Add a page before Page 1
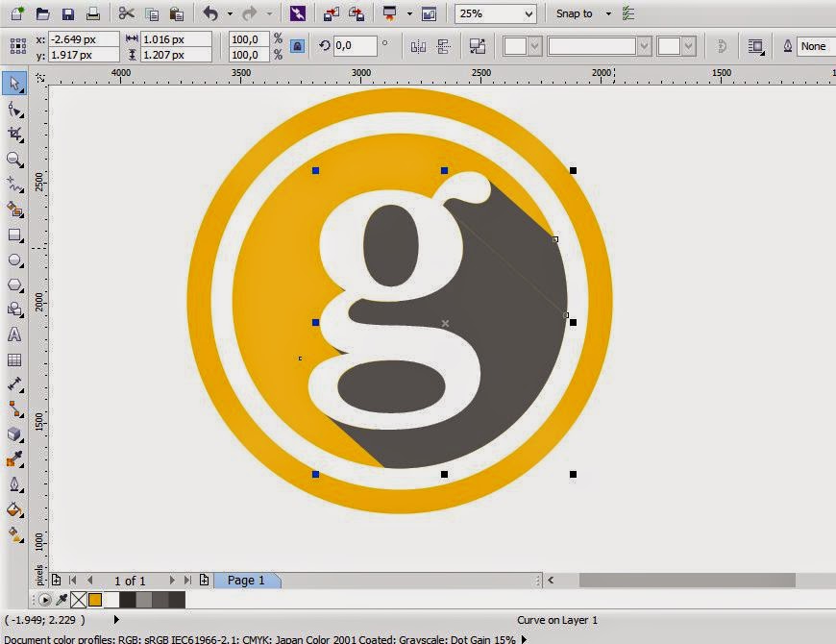836x644 pixels. click(x=56, y=580)
